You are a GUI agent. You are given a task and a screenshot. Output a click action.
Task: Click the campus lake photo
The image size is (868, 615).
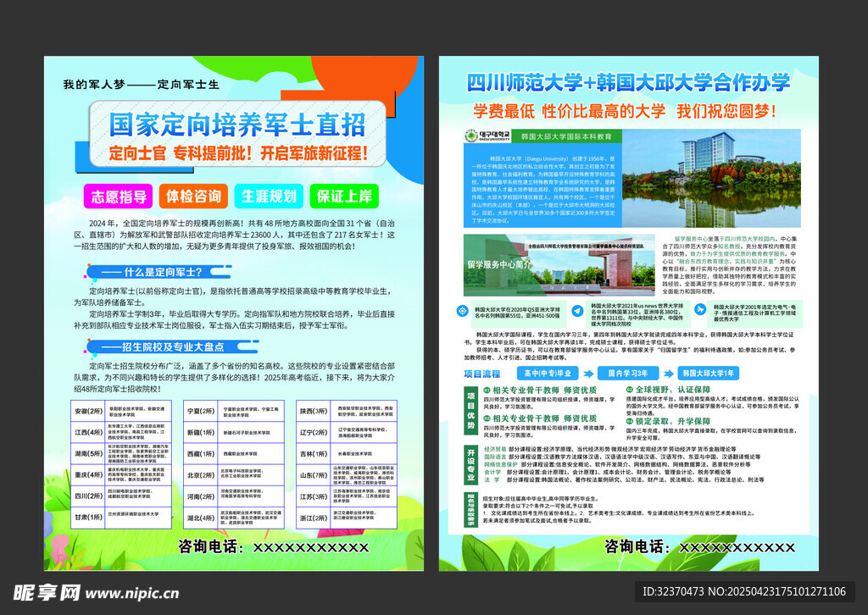711,178
